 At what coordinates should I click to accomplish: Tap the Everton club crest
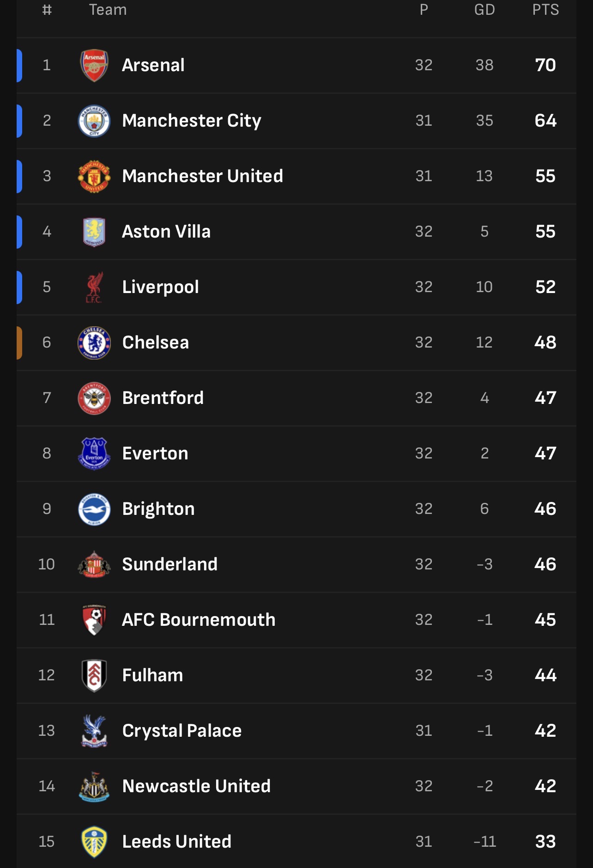(94, 453)
